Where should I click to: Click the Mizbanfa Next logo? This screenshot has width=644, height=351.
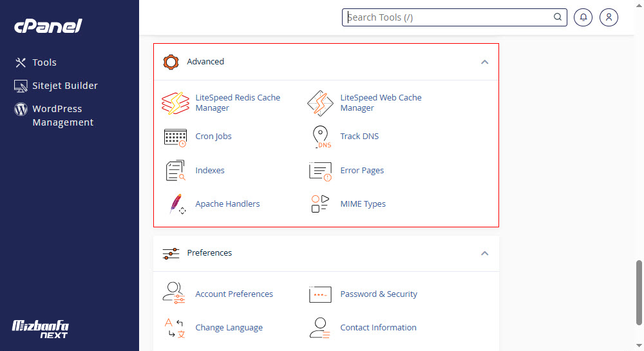40,329
